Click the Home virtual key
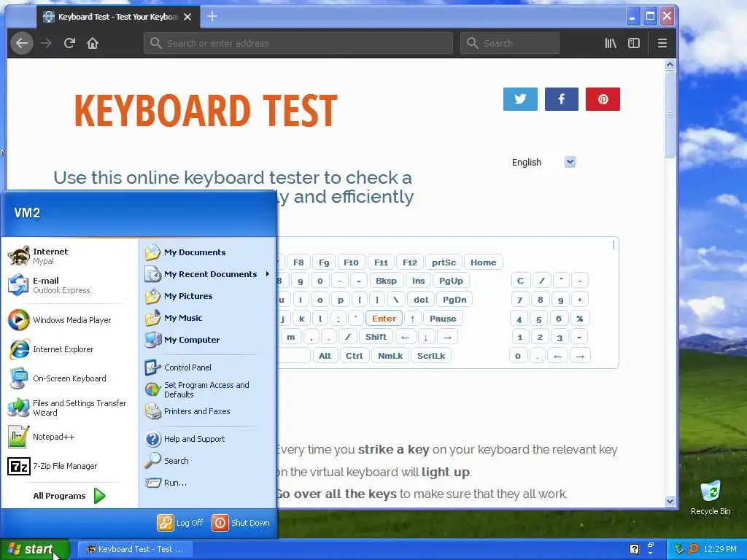747x560 pixels. pos(483,262)
